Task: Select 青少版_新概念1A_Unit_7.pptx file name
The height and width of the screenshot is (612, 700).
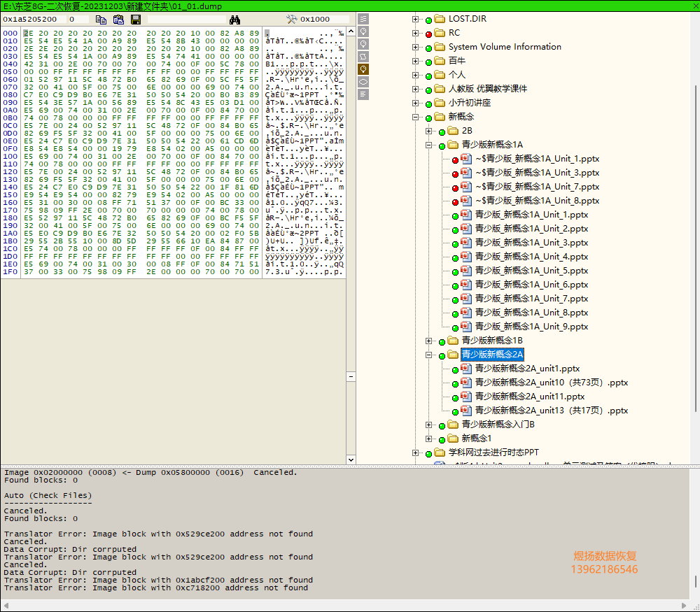Action: (532, 299)
